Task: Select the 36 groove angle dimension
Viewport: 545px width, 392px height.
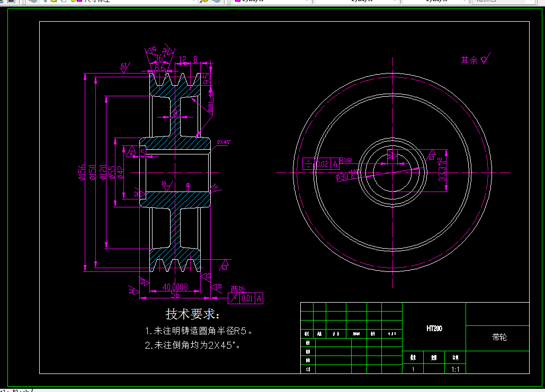Action: [158, 58]
